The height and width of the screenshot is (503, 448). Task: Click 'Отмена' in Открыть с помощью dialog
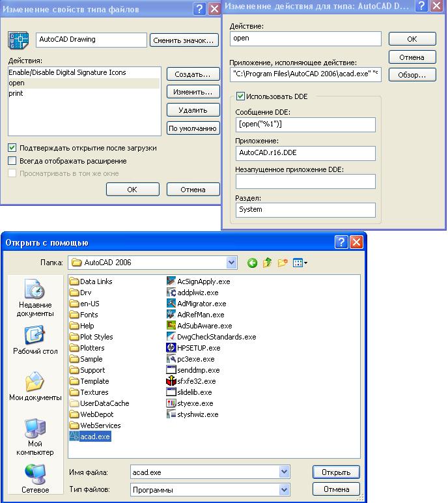tap(336, 489)
